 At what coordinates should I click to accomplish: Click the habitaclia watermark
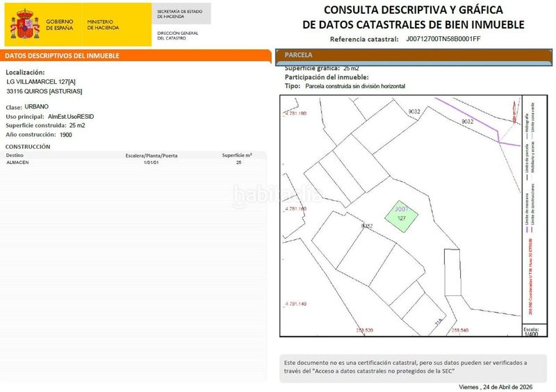[x=278, y=194]
